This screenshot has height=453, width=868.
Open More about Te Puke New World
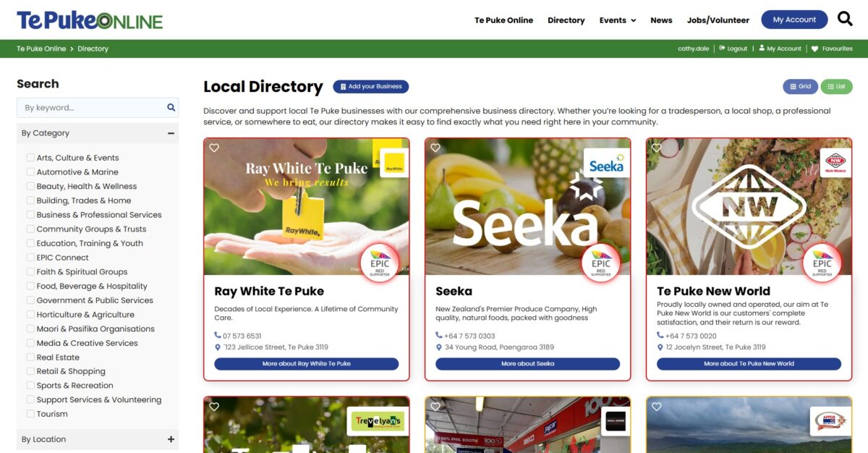[749, 363]
